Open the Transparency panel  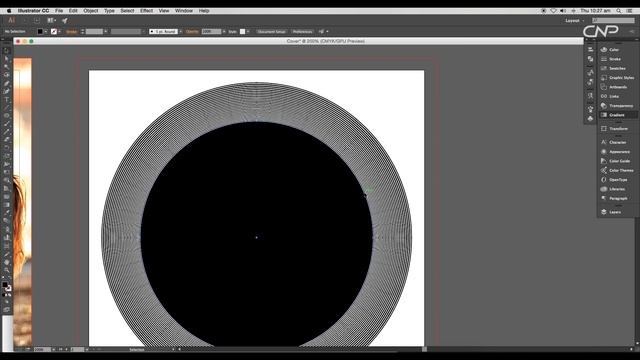[617, 106]
